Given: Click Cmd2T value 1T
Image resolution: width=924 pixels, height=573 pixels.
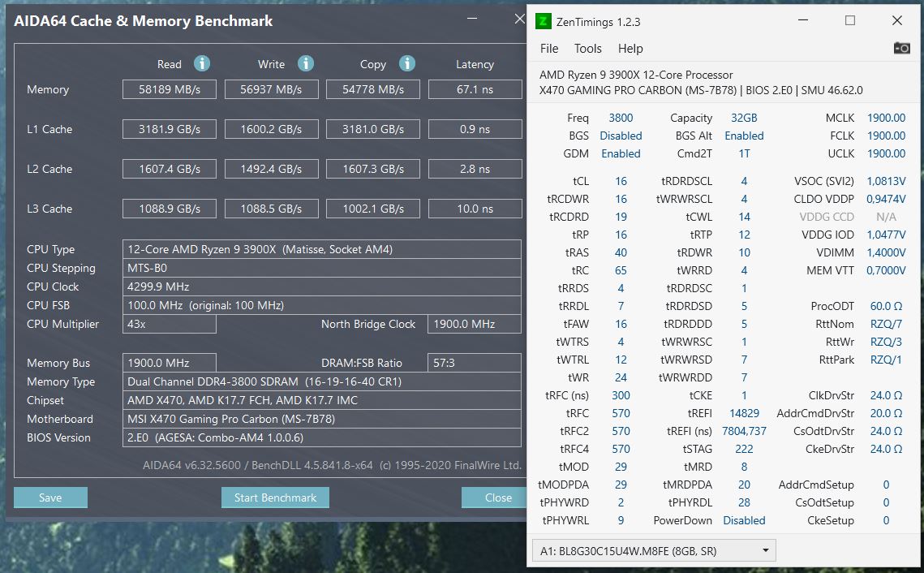Looking at the screenshot, I should pyautogui.click(x=744, y=153).
